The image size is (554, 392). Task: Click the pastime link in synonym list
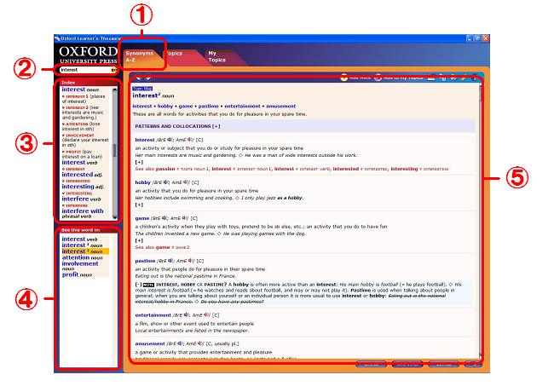coord(208,107)
